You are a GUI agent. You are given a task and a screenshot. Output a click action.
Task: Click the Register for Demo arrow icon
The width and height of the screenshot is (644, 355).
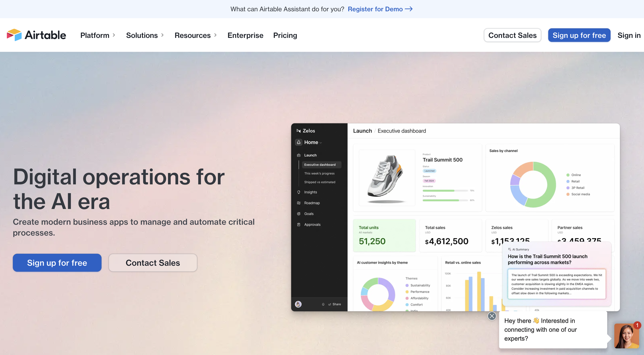point(409,9)
